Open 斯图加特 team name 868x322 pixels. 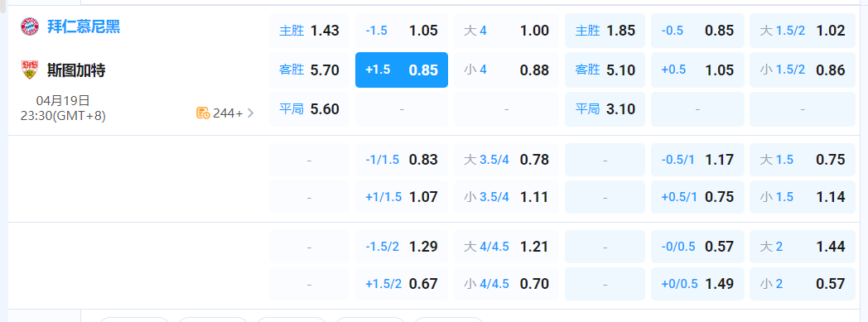[x=76, y=70]
